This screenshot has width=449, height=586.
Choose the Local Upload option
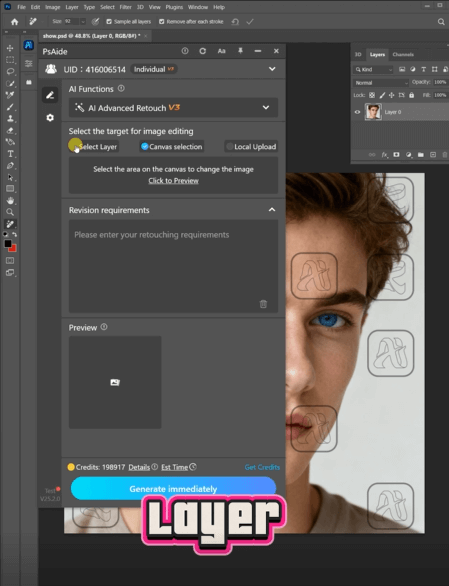point(251,146)
